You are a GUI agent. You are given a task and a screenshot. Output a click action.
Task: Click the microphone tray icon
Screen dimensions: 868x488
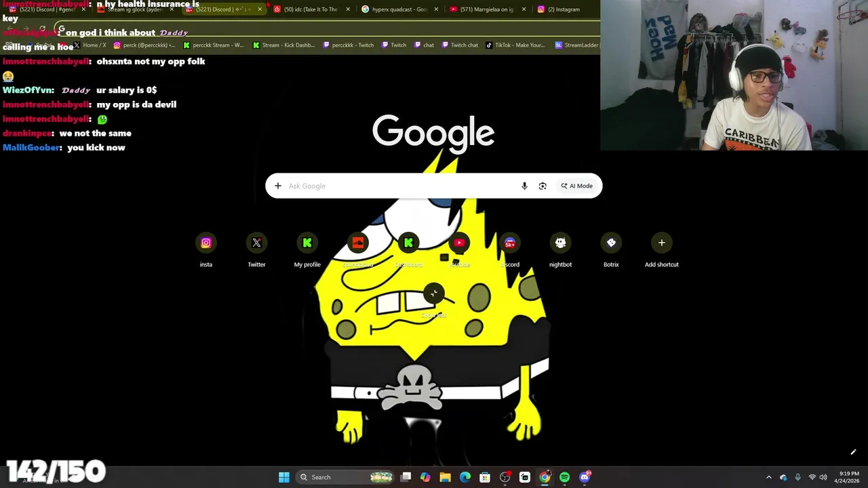pos(797,477)
